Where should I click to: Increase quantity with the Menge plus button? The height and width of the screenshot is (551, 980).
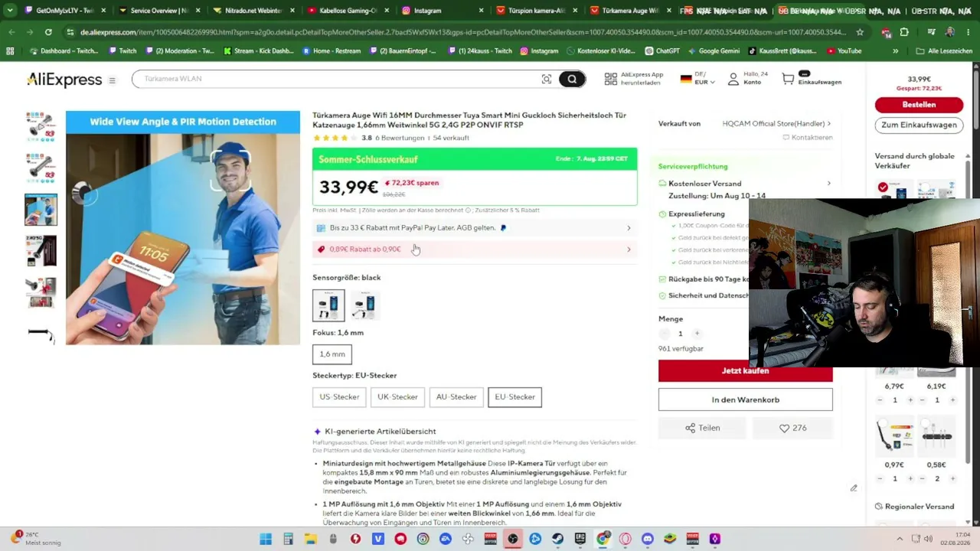pyautogui.click(x=697, y=334)
